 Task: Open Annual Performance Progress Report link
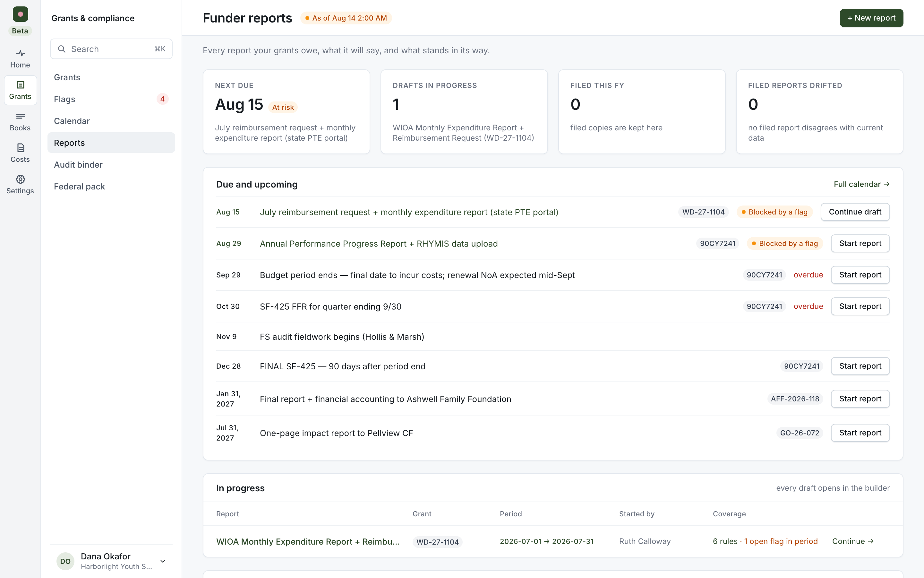point(379,243)
